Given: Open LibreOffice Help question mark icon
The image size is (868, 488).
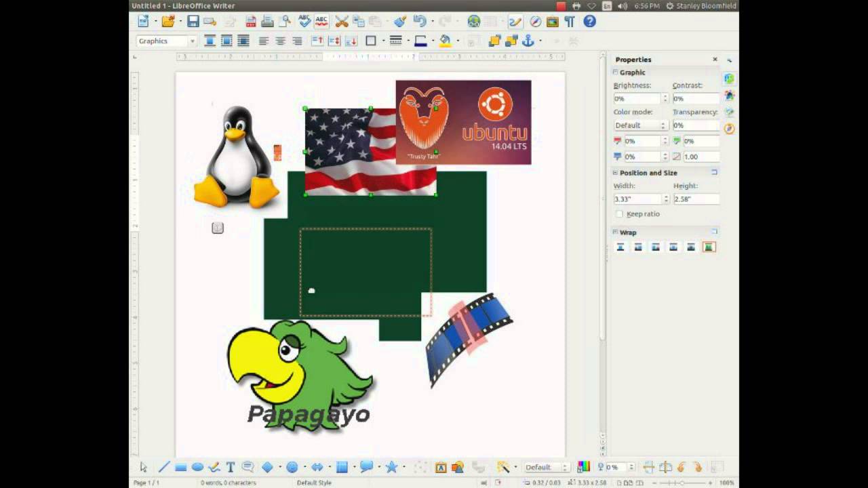Looking at the screenshot, I should [x=590, y=22].
